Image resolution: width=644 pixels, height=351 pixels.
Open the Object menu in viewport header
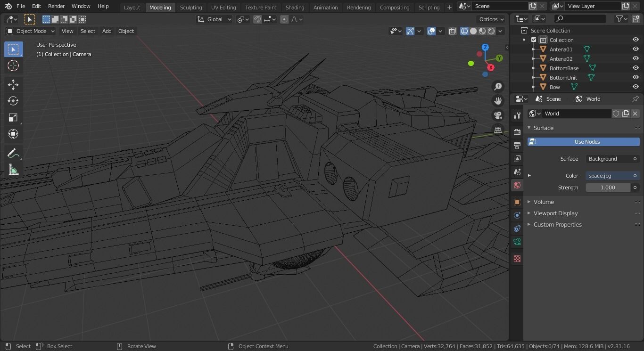coord(126,31)
